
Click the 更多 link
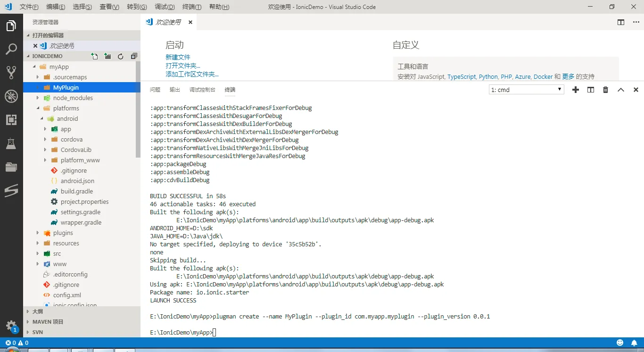(568, 76)
